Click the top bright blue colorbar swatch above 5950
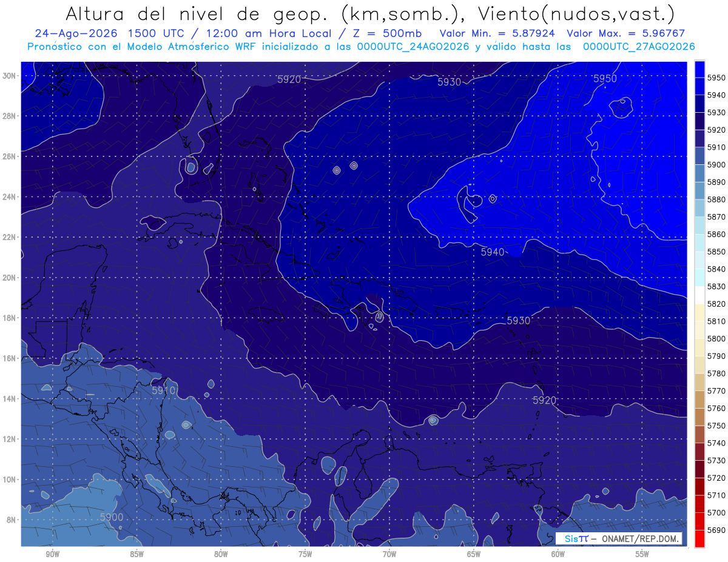The height and width of the screenshot is (562, 728). 699,69
